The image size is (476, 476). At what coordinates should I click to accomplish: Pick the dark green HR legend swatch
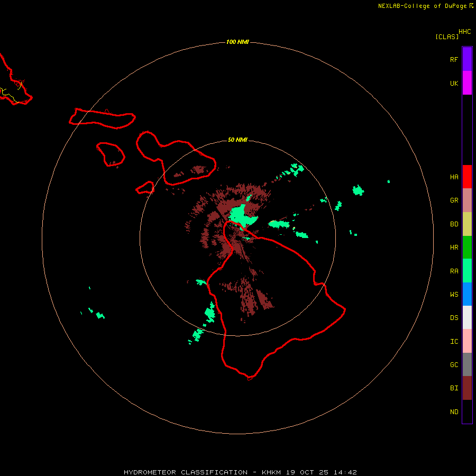coord(467,247)
